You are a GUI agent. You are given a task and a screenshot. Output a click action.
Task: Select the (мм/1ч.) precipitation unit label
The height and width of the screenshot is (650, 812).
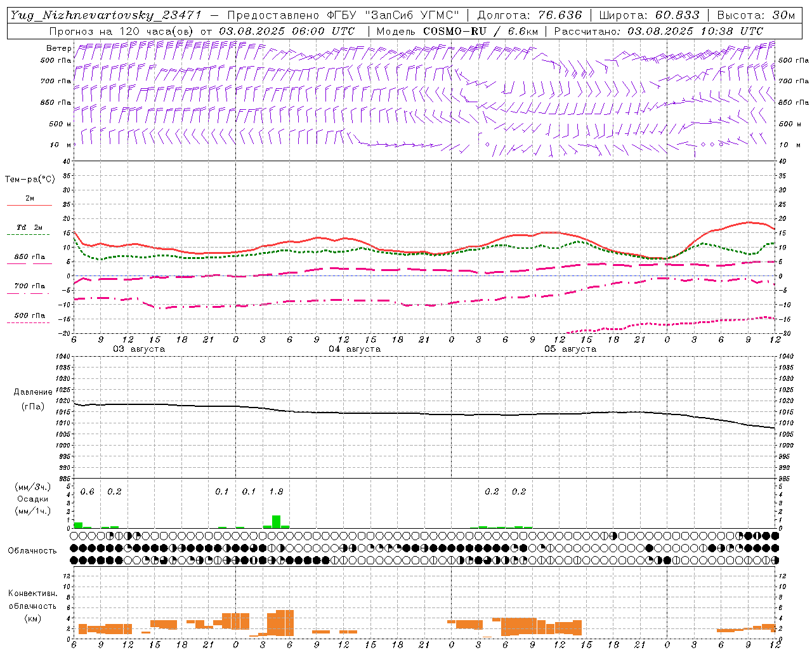coord(33,511)
